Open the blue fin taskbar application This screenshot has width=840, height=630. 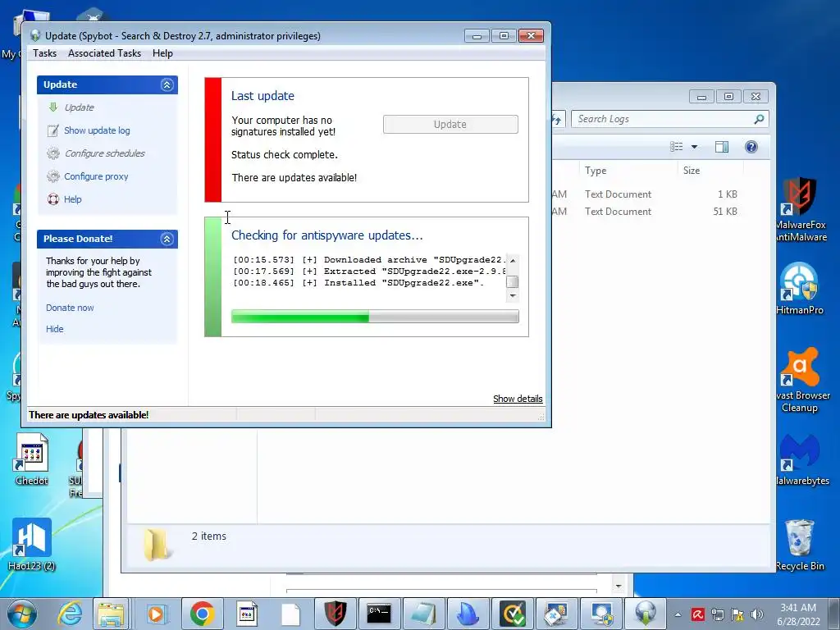click(x=468, y=614)
